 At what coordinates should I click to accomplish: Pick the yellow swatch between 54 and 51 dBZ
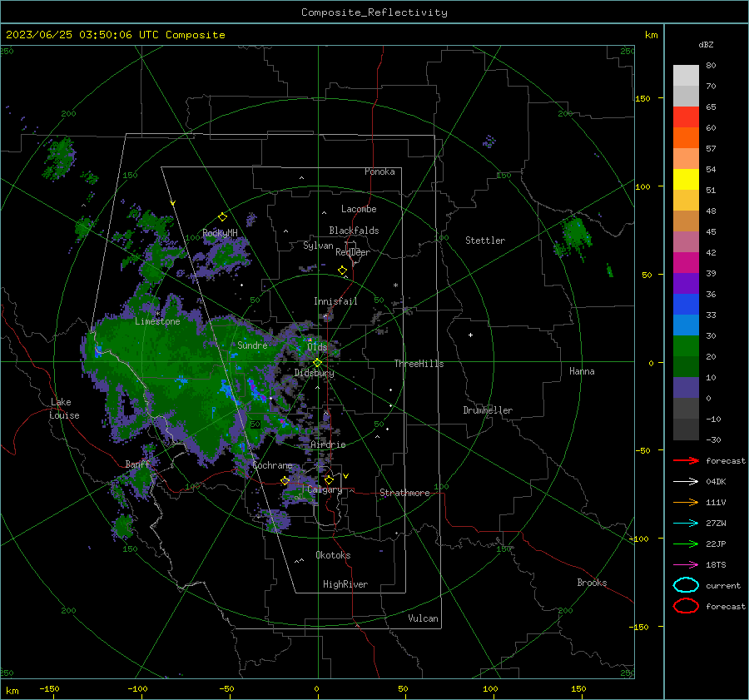(686, 179)
